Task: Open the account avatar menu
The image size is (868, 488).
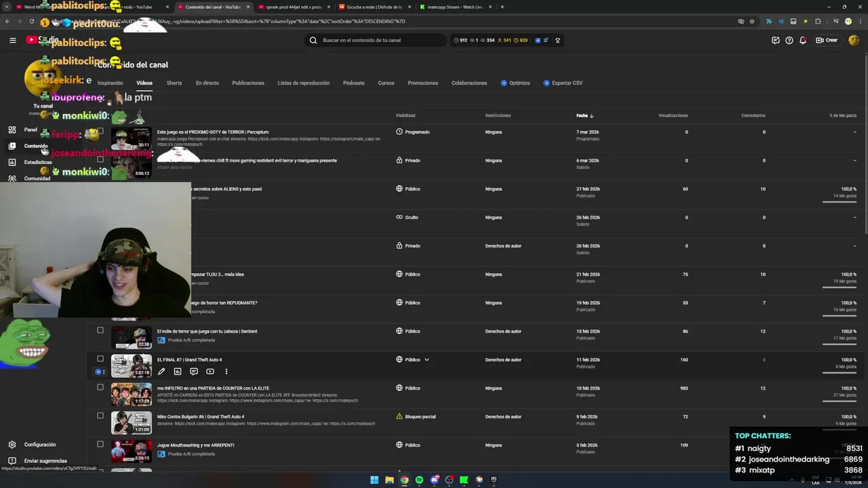Action: tap(854, 40)
